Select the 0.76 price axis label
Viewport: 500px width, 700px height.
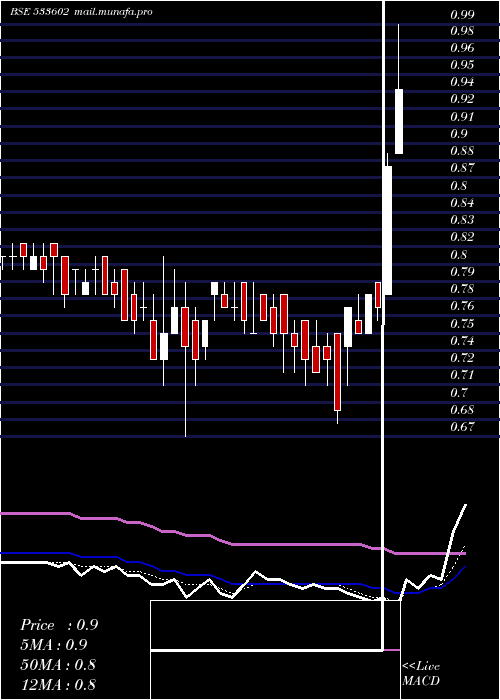[462, 306]
